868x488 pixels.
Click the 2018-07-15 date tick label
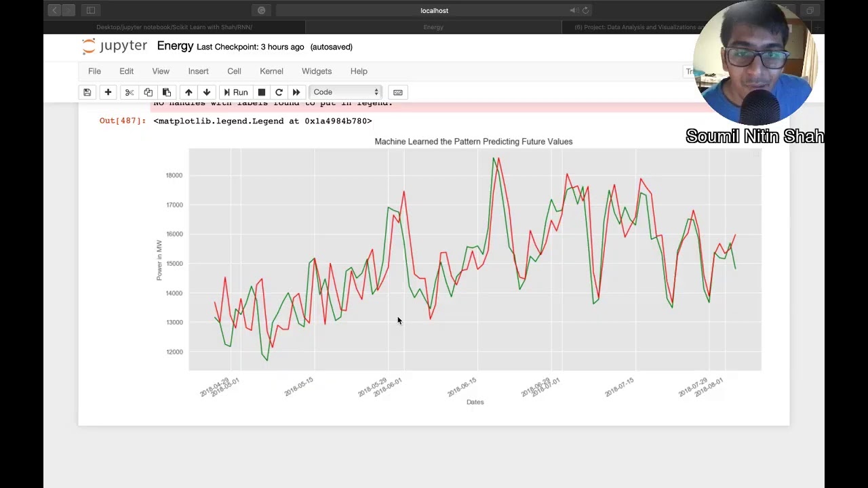coord(619,387)
